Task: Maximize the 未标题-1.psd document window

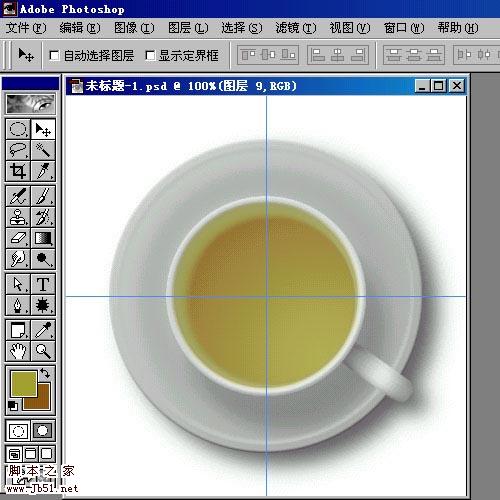Action: point(439,86)
